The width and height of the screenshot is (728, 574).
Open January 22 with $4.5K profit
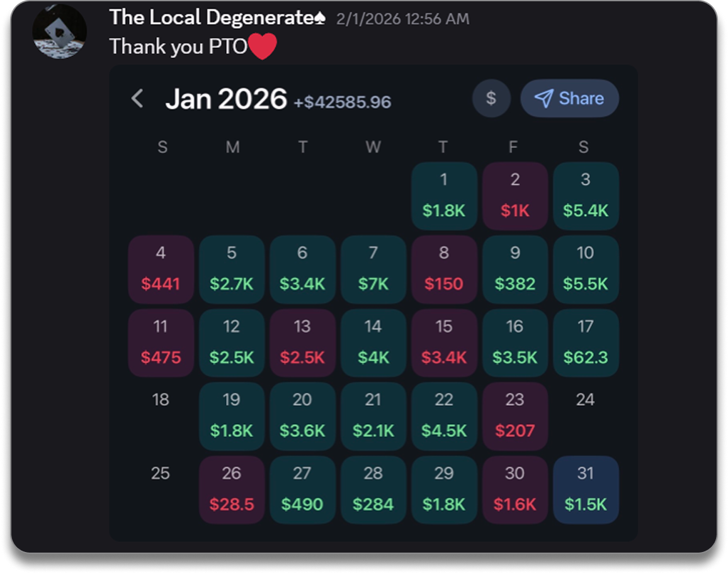click(x=444, y=415)
